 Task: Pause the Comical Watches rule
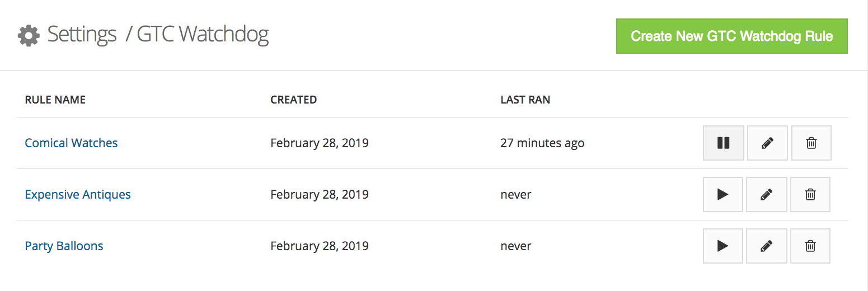click(723, 143)
